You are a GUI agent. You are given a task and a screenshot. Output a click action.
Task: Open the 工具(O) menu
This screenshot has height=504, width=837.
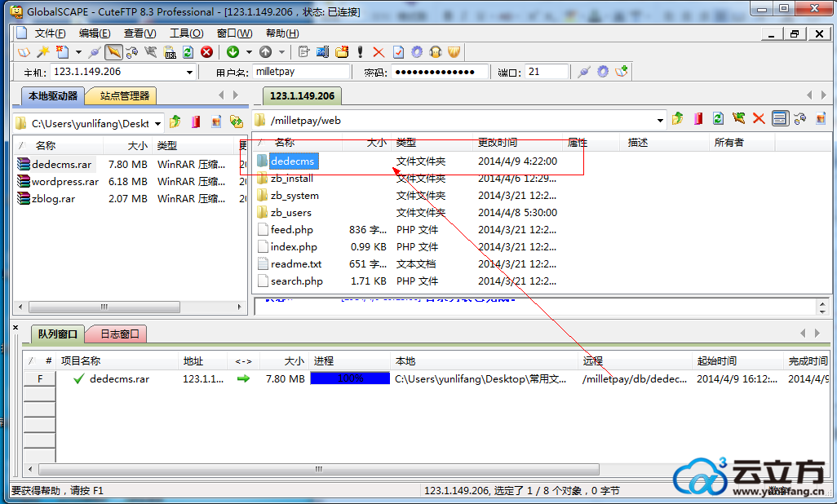pyautogui.click(x=186, y=33)
